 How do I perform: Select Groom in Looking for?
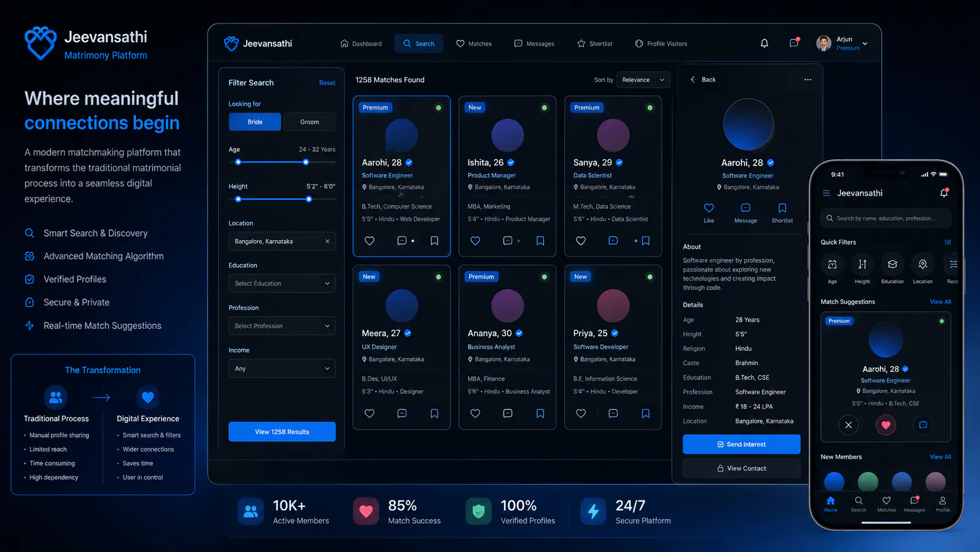(309, 122)
